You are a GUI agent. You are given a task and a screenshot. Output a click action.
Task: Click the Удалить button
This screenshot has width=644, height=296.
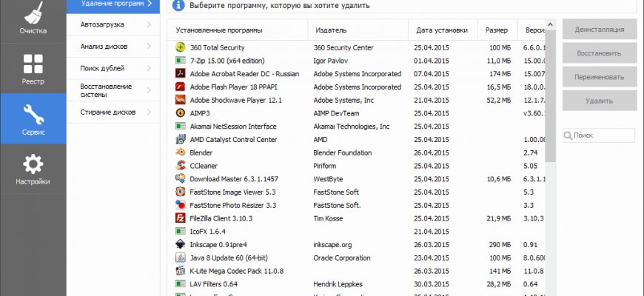(x=600, y=101)
